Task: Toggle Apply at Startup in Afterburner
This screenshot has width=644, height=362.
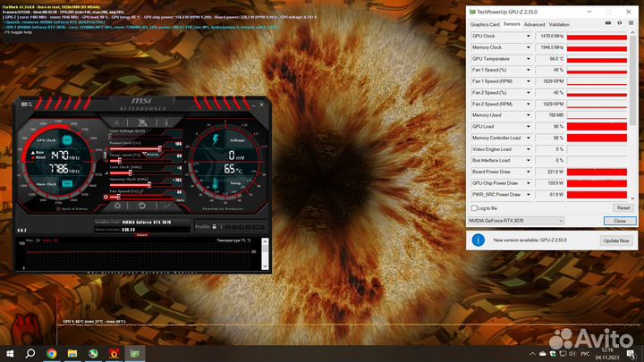Action: (x=72, y=209)
